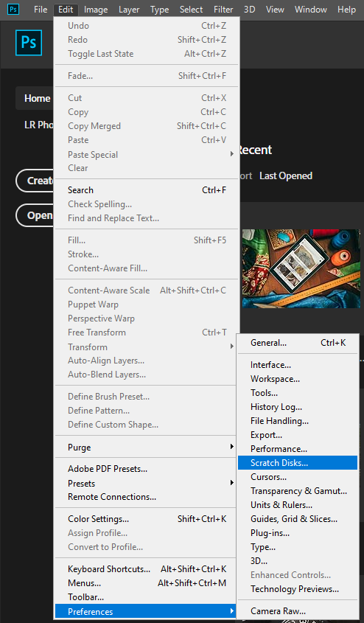The image size is (364, 623).
Task: Open 3D preferences
Action: [x=298, y=560]
